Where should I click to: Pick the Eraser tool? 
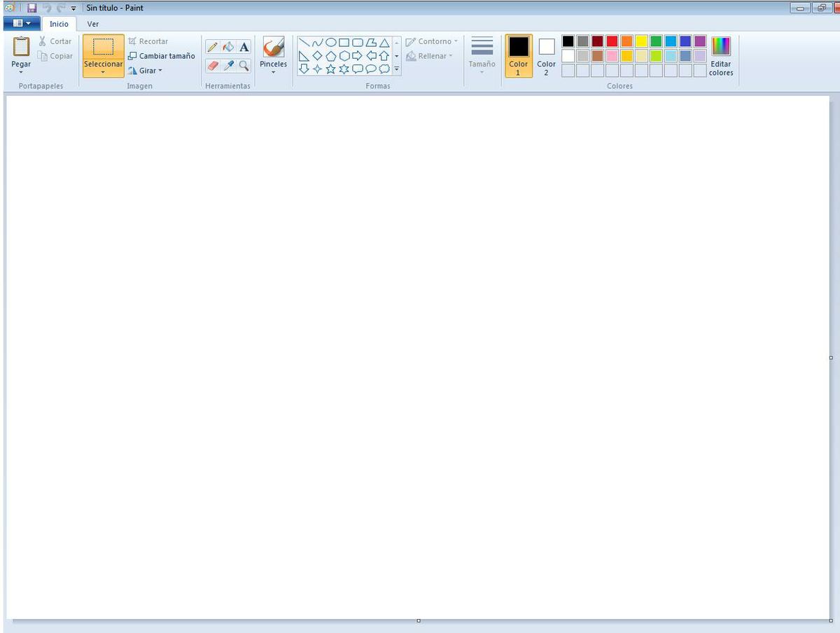pos(213,66)
